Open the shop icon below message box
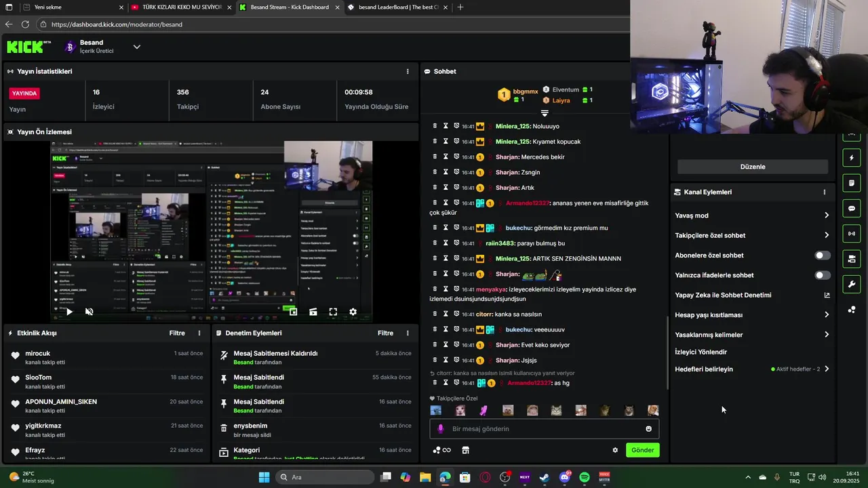868x488 pixels. tap(466, 450)
